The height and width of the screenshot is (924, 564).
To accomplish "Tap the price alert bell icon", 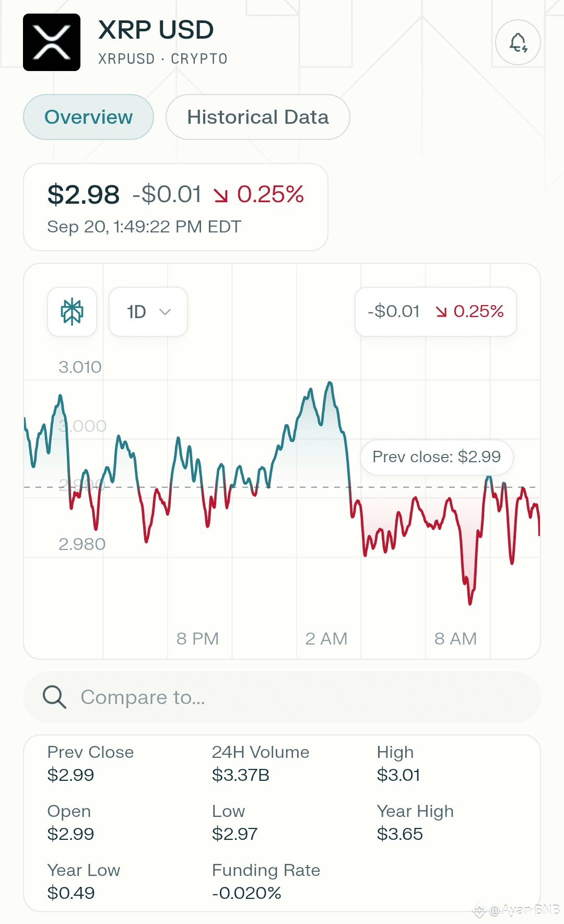I will coord(518,42).
